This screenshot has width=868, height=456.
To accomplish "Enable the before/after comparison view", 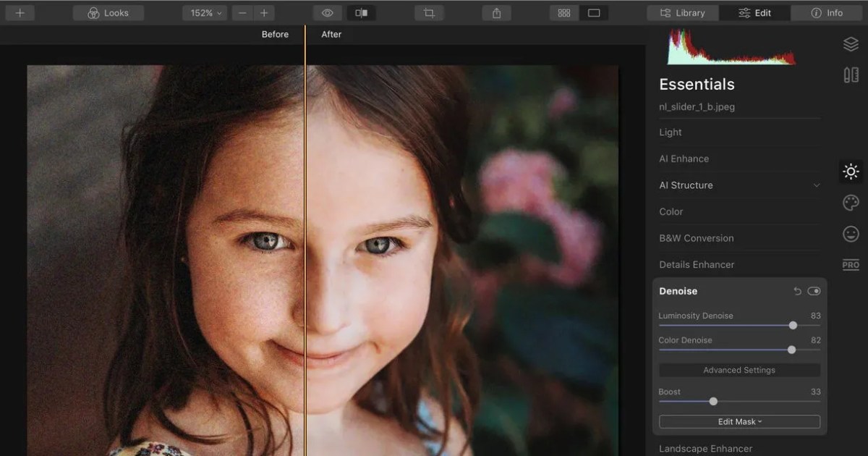I will tap(362, 12).
